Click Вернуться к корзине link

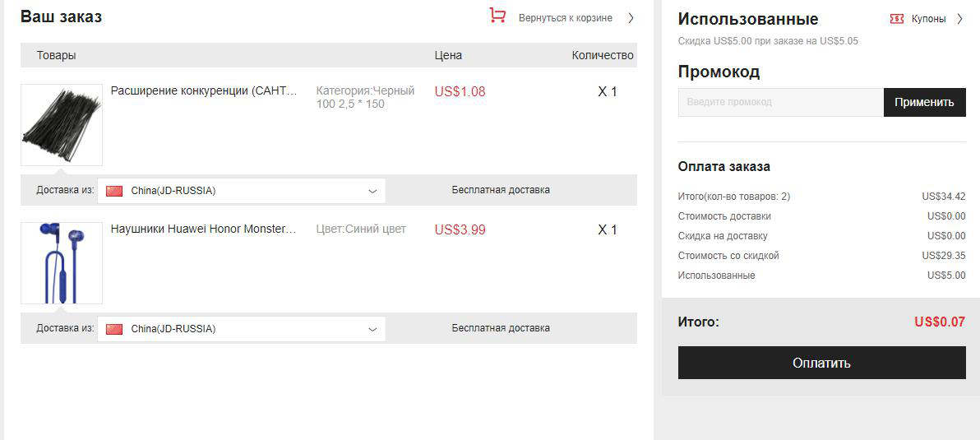565,18
